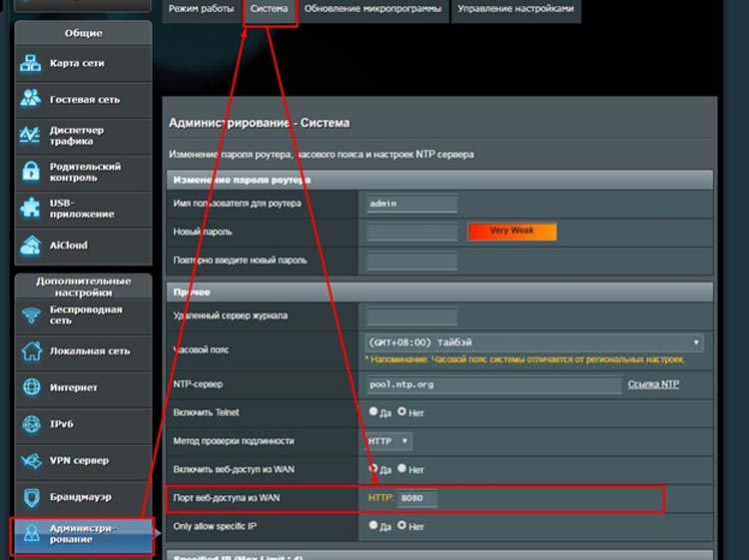Open Гостевая сеть guest network icon
Screen dimensions: 749x560
click(x=31, y=100)
